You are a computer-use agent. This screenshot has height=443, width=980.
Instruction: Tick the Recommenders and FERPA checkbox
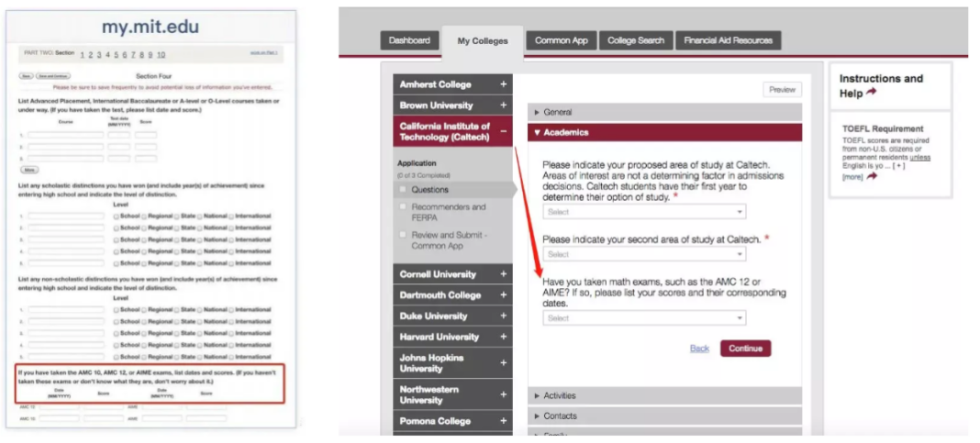coord(402,207)
